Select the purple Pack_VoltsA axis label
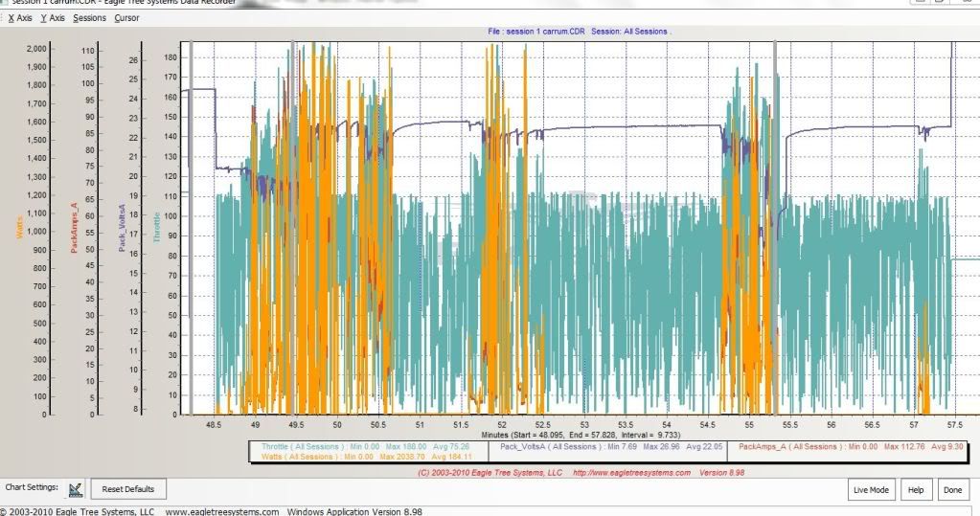The height and width of the screenshot is (516, 980). [x=122, y=228]
